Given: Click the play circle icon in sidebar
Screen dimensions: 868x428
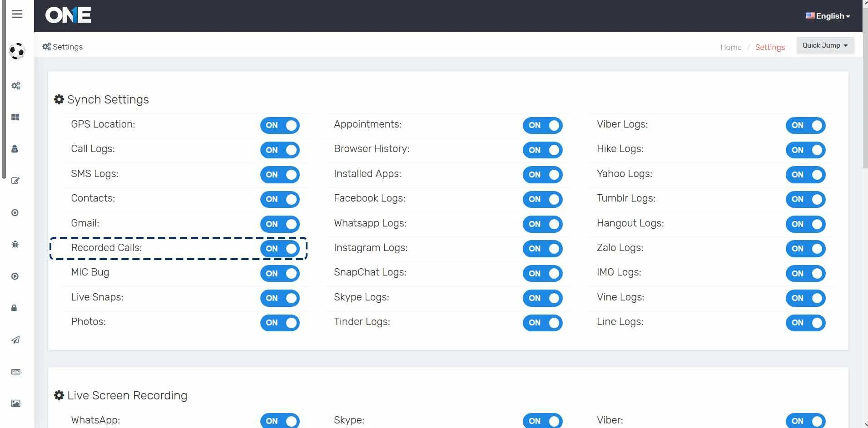Looking at the screenshot, I should (15, 276).
